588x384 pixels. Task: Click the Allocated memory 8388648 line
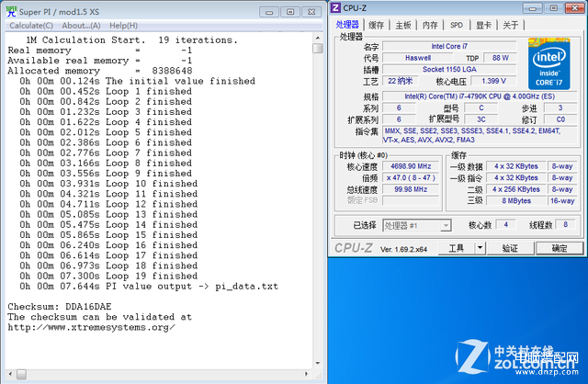tap(100, 71)
